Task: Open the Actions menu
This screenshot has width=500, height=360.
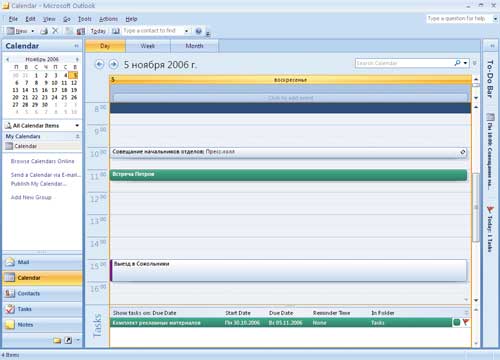Action: coord(108,19)
